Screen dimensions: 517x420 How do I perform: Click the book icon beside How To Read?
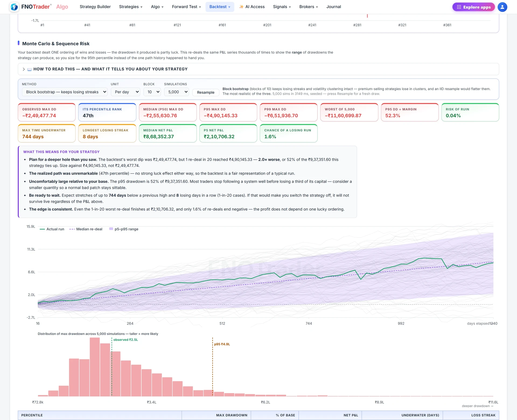coord(30,69)
